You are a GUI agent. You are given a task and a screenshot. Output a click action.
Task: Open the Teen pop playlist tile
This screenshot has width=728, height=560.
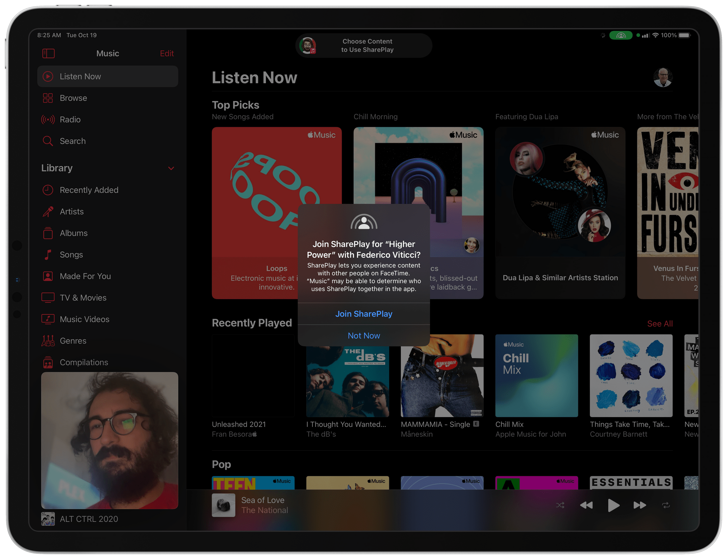253,483
